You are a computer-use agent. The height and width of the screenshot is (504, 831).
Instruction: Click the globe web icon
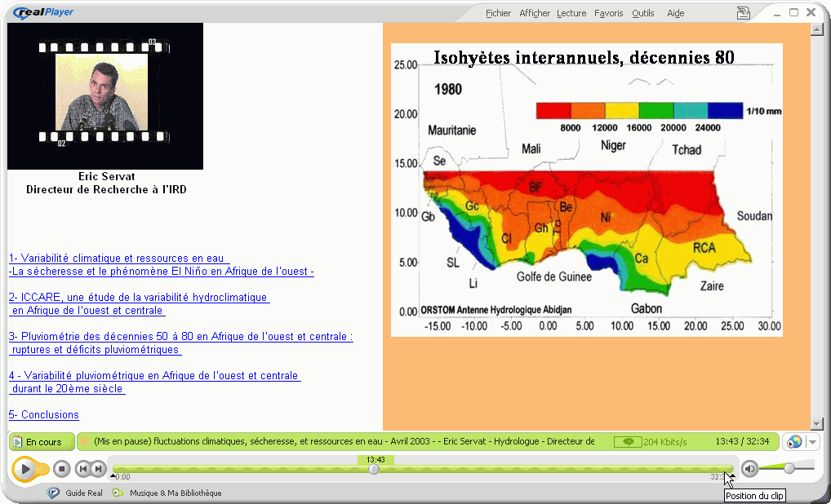coord(793,442)
